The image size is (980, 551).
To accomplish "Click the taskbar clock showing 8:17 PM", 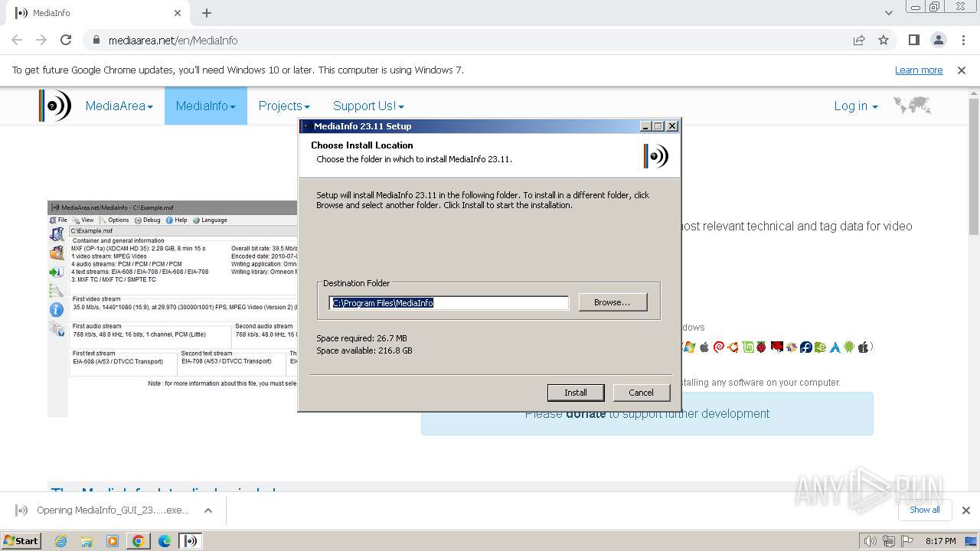I will tap(940, 541).
